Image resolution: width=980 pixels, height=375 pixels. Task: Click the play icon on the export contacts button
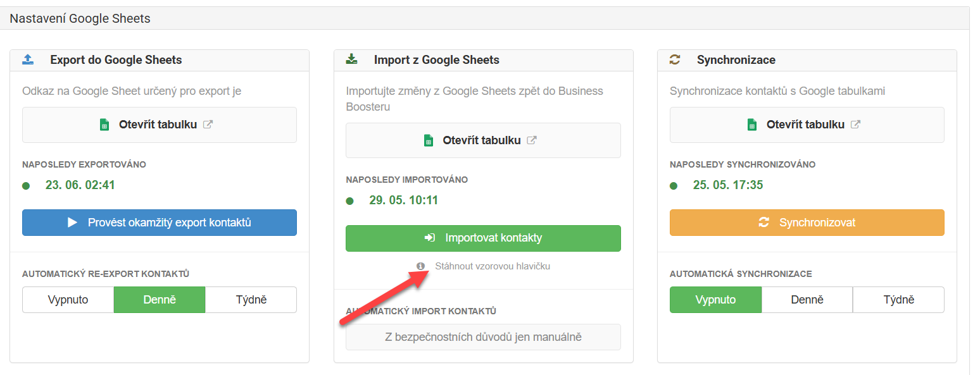coord(73,223)
